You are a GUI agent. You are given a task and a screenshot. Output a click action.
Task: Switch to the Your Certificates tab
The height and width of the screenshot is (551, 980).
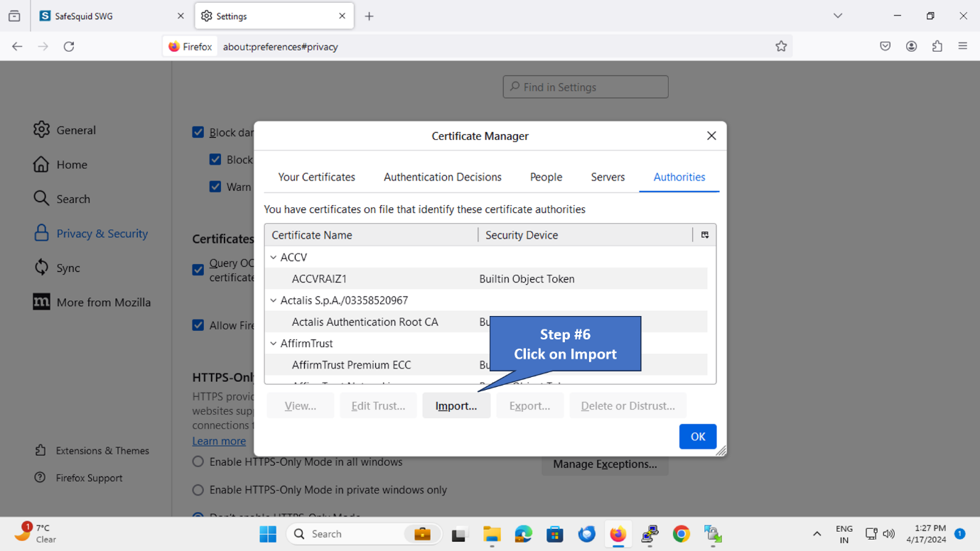coord(316,177)
